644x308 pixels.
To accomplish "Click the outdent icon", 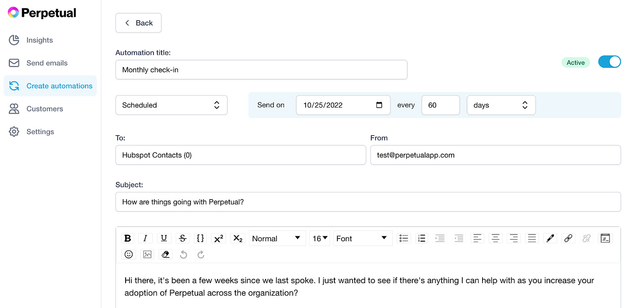I will click(x=459, y=239).
